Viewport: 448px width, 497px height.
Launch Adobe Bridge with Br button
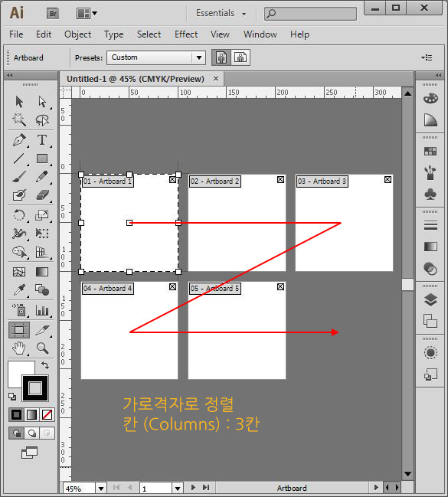click(x=53, y=13)
